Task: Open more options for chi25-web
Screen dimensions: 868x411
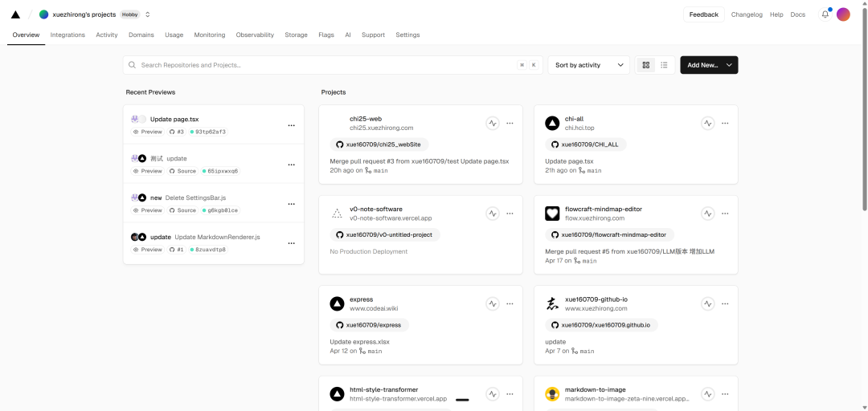Action: point(510,123)
